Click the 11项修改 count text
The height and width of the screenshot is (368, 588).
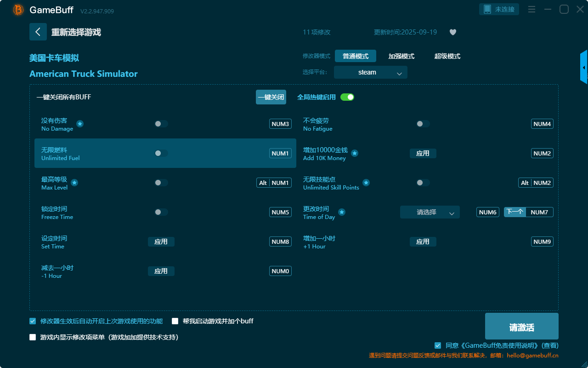317,32
